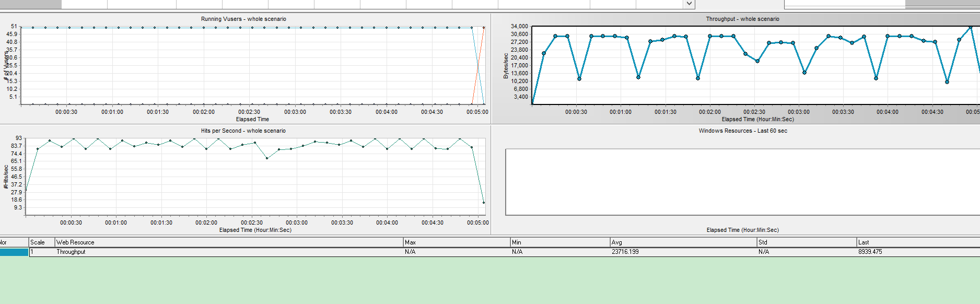This screenshot has height=304, width=980.
Task: Select the Hits per Second graph
Action: (x=245, y=179)
